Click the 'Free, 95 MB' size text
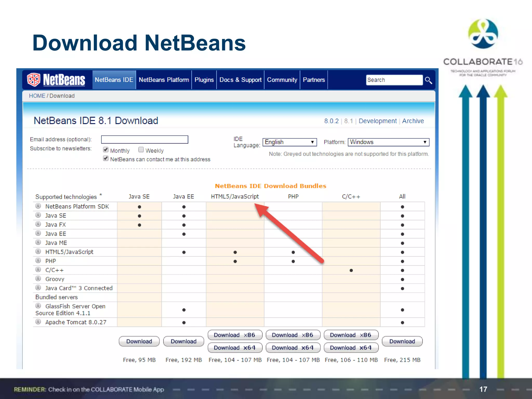The image size is (532, 399). [139, 360]
